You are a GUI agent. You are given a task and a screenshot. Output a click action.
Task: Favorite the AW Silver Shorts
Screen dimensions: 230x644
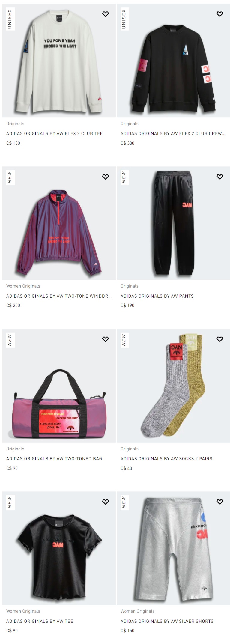pos(220,502)
